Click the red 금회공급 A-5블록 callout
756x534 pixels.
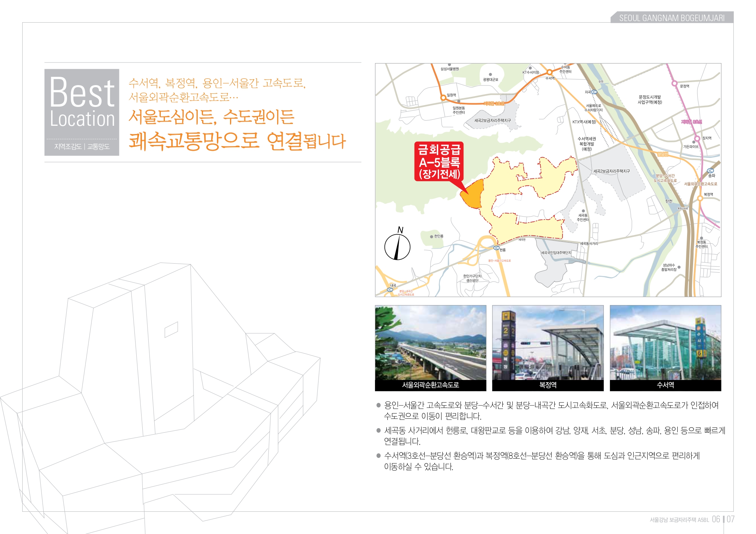click(x=439, y=162)
